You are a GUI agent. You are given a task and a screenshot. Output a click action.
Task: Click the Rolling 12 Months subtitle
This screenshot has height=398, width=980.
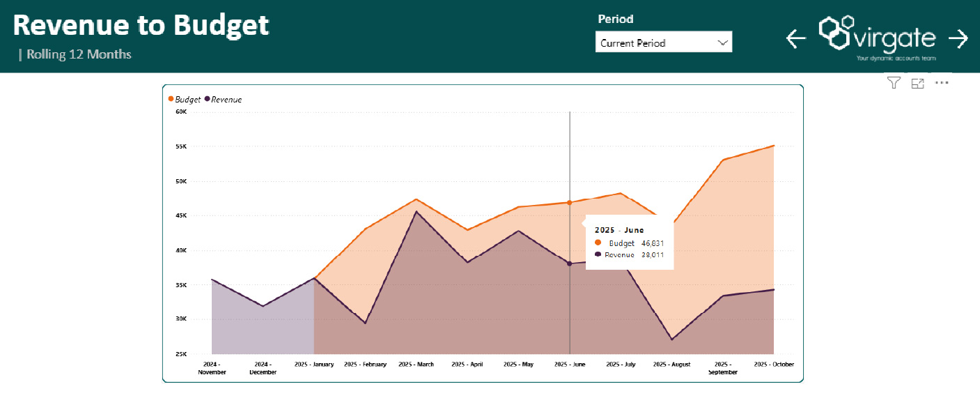tap(78, 54)
